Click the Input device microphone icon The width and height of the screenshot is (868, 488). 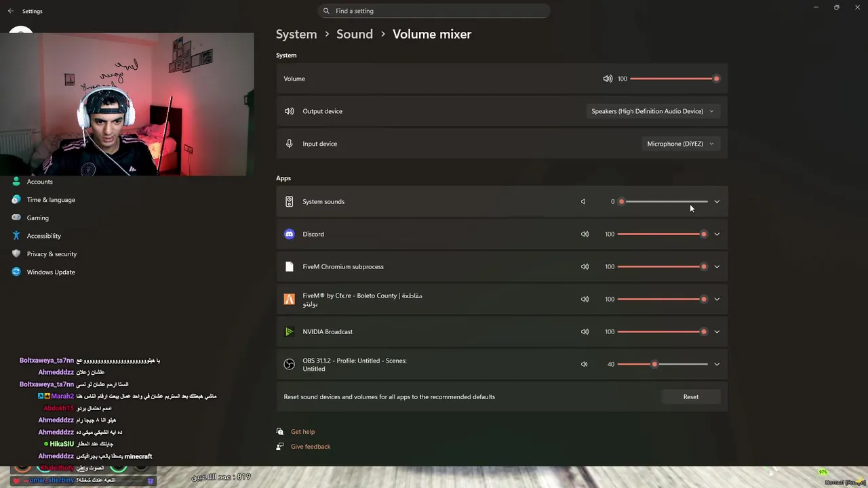click(290, 144)
